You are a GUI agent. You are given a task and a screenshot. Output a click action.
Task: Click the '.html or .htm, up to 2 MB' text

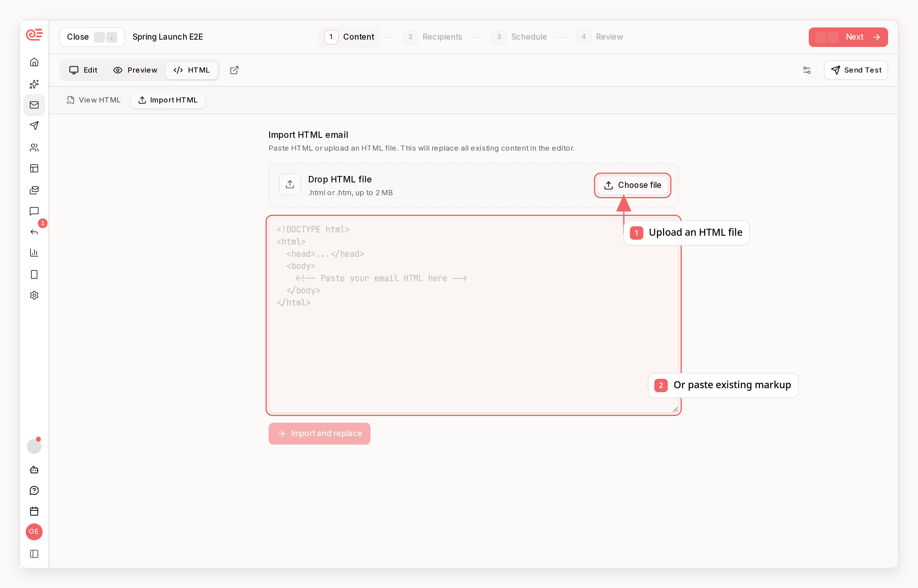351,193
